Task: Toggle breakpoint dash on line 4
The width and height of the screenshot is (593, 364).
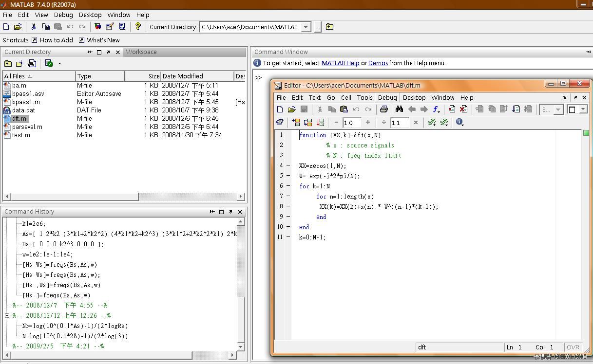Action: click(x=288, y=165)
